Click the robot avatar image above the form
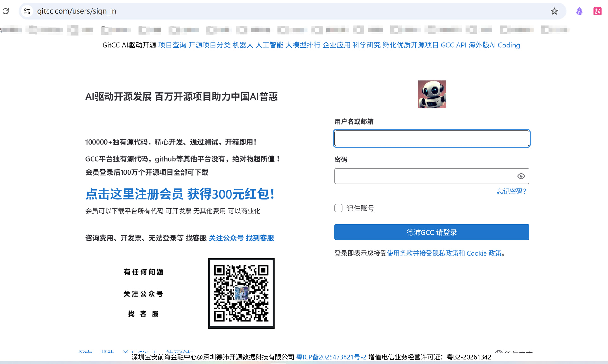Viewport: 608px width, 364px height. (432, 94)
